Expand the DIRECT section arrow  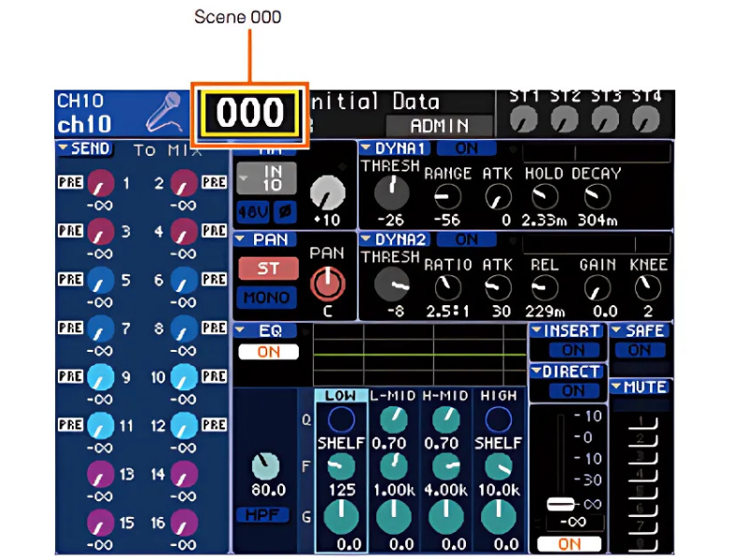tap(537, 371)
